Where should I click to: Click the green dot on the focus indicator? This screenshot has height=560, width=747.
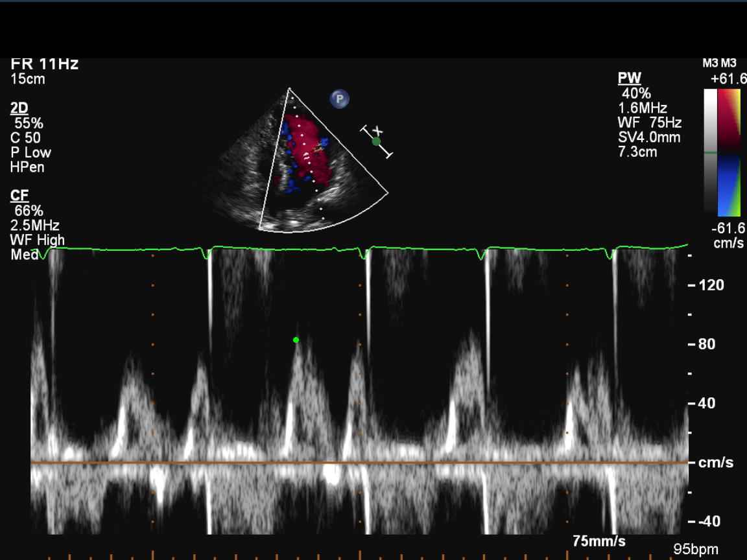[x=376, y=141]
